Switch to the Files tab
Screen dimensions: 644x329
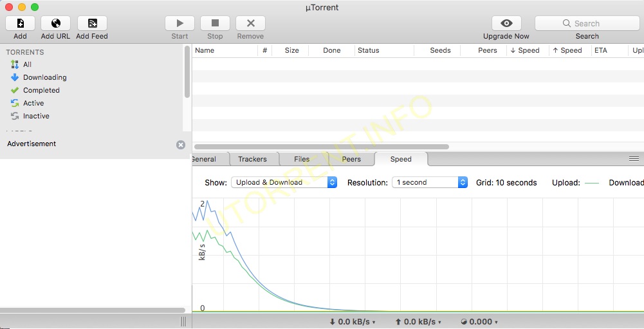coord(302,159)
